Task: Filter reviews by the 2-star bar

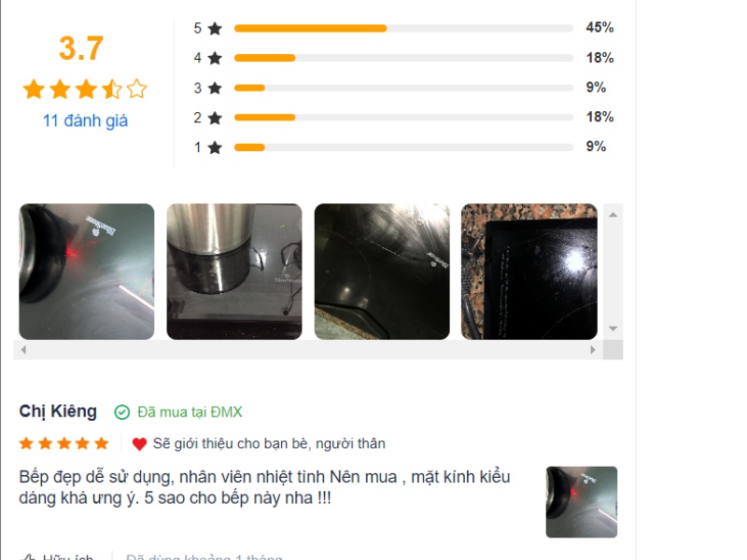Action: point(403,118)
